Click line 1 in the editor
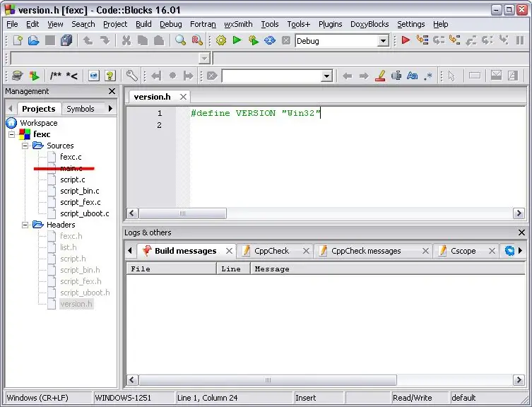This screenshot has width=532, height=407. pyautogui.click(x=256, y=113)
